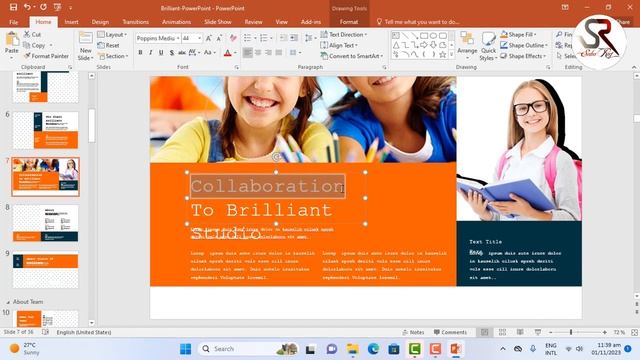Image resolution: width=640 pixels, height=360 pixels.
Task: Decrease list indent level icon
Action: (283, 38)
